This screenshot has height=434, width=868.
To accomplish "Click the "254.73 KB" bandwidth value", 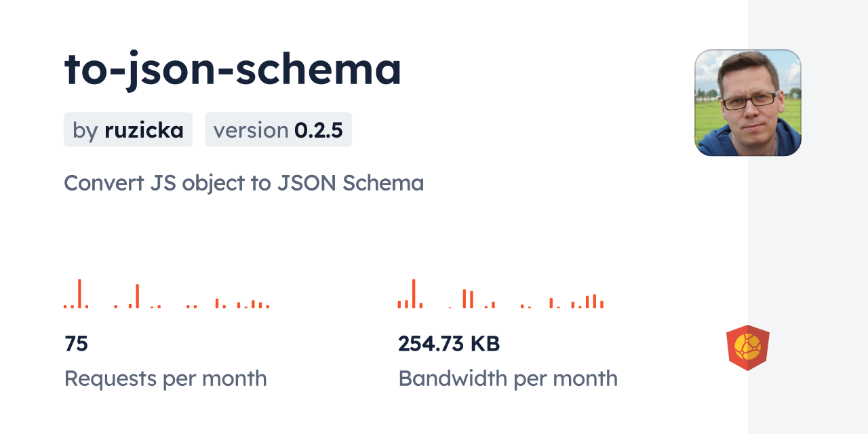I will click(x=449, y=344).
